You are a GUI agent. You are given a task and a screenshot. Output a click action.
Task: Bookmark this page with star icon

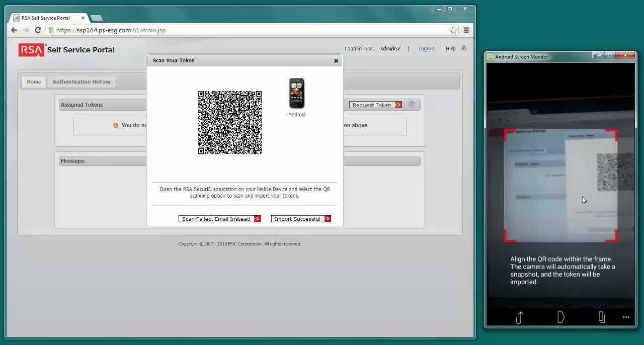[x=453, y=30]
